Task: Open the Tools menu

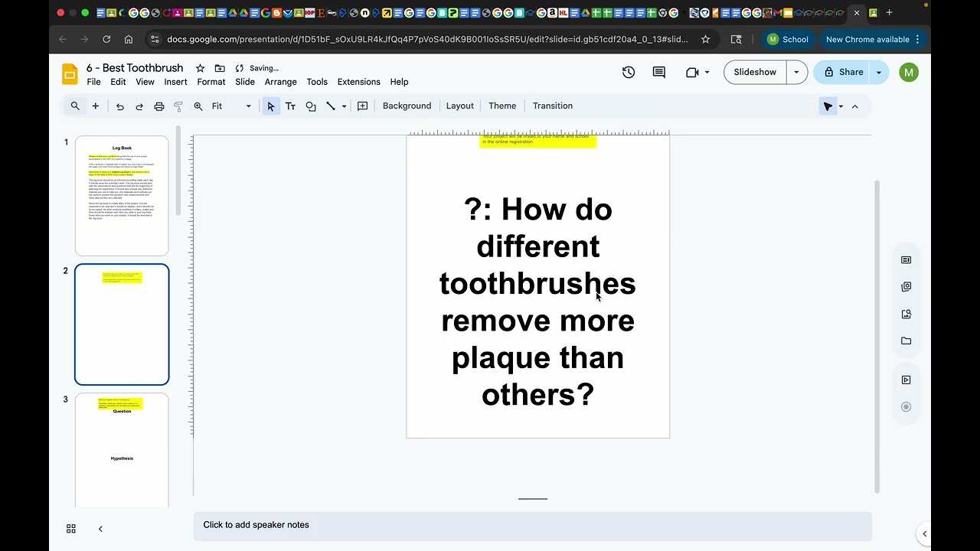Action: pyautogui.click(x=317, y=82)
